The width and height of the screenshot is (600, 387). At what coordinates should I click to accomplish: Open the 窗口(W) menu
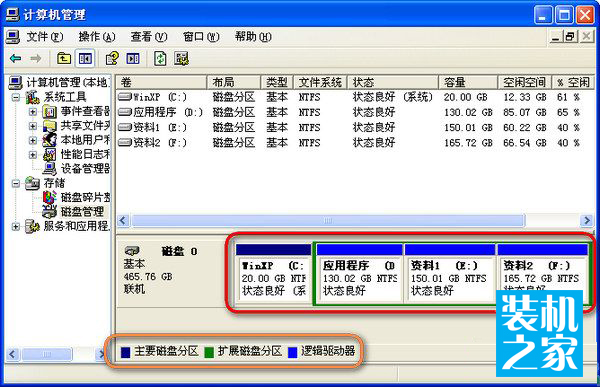[x=201, y=37]
